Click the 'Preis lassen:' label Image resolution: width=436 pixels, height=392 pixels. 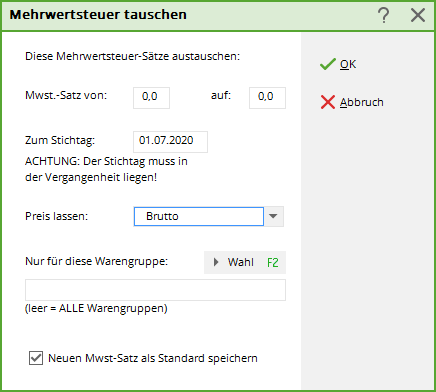pos(57,216)
